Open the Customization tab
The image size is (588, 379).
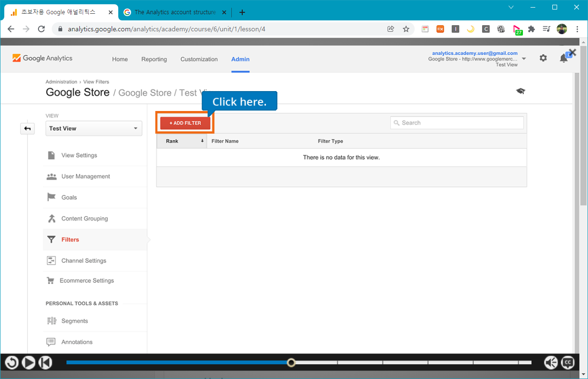199,59
